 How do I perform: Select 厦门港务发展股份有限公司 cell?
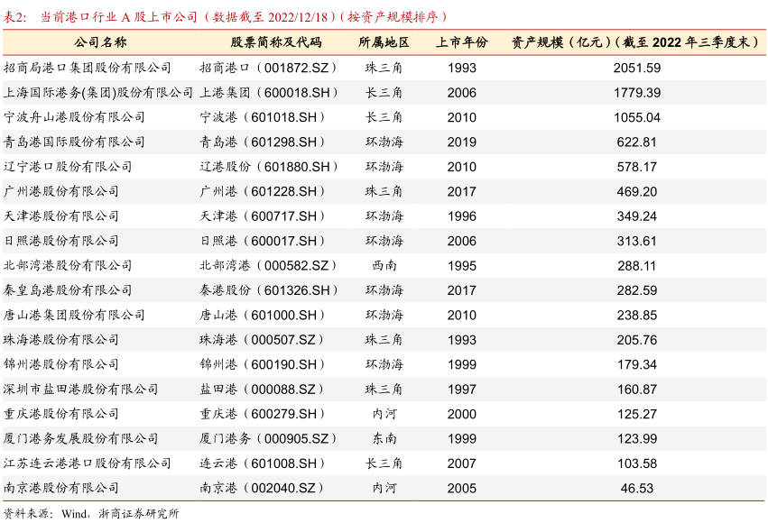point(81,438)
